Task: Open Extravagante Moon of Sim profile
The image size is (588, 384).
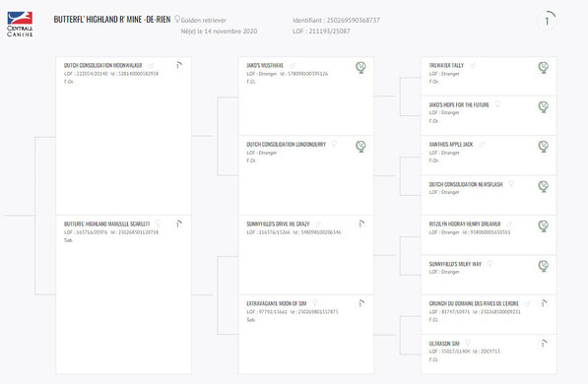Action: point(277,303)
